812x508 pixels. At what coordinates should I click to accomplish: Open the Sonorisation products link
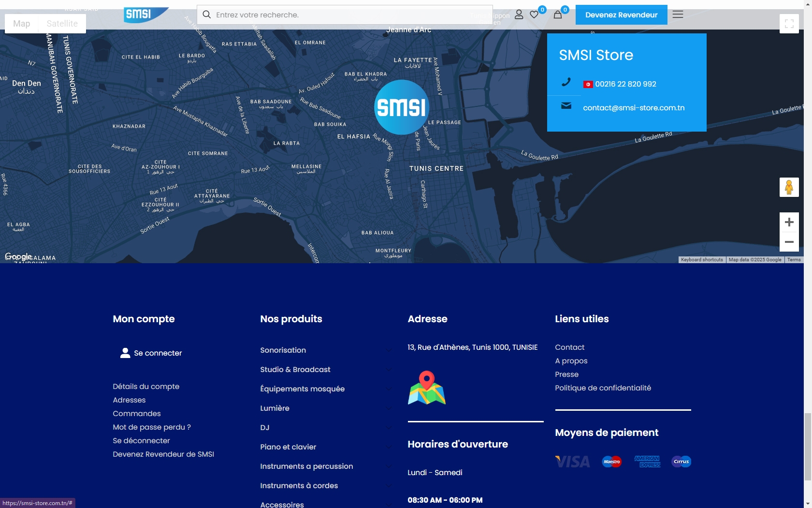pyautogui.click(x=283, y=350)
